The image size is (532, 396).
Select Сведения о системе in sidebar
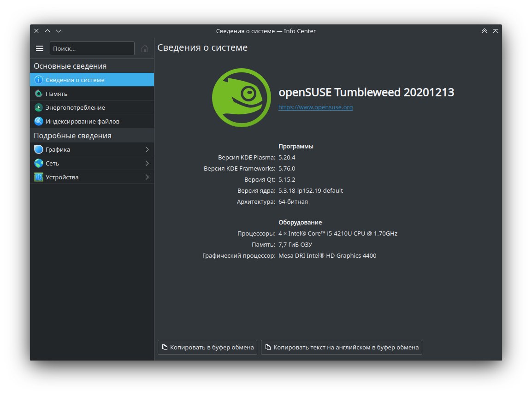pyautogui.click(x=92, y=80)
